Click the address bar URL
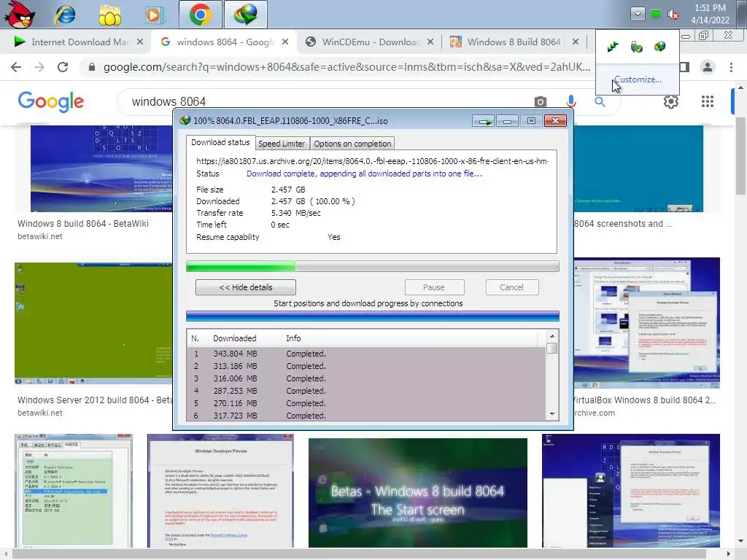The image size is (747, 560). (347, 67)
